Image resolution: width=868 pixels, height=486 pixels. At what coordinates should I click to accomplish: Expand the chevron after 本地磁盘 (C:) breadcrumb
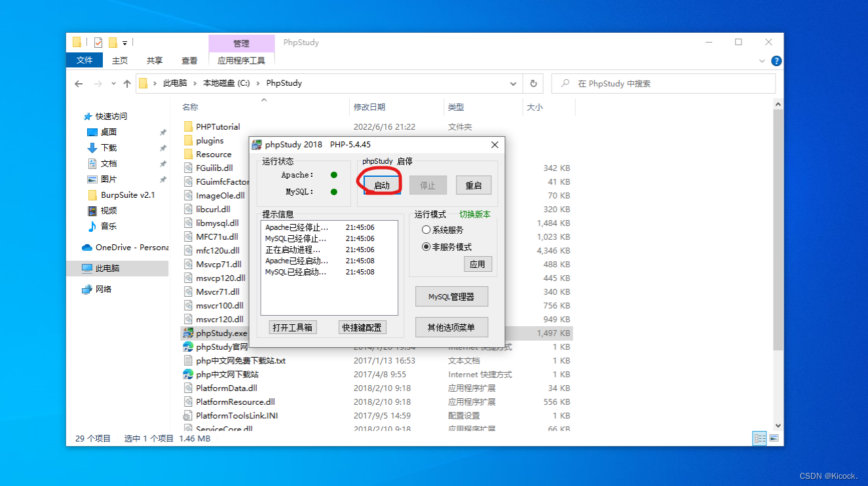click(x=258, y=84)
